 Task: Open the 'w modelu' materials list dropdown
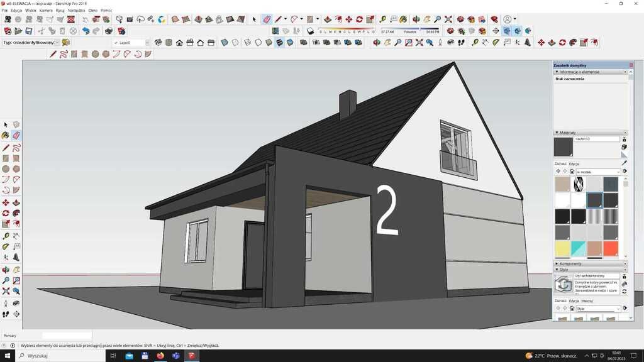pyautogui.click(x=598, y=172)
